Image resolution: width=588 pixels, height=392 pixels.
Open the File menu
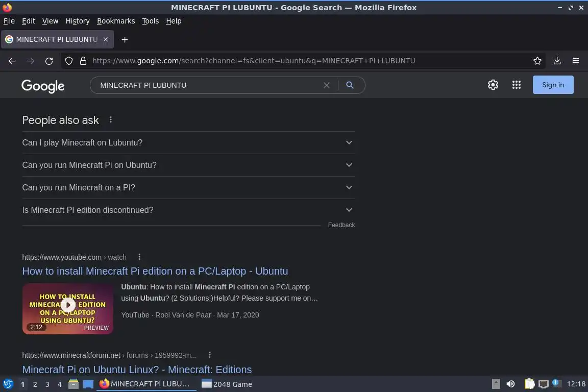click(9, 21)
